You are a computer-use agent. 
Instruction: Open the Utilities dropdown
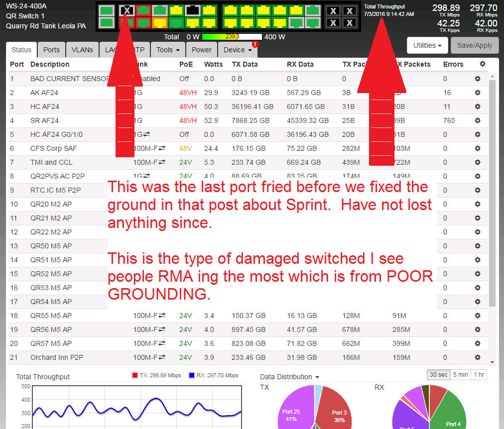427,45
